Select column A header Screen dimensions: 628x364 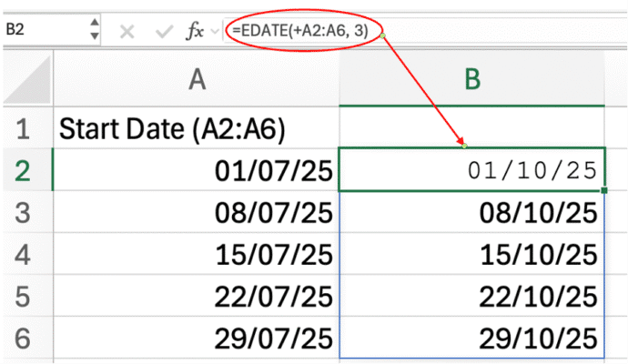point(197,80)
